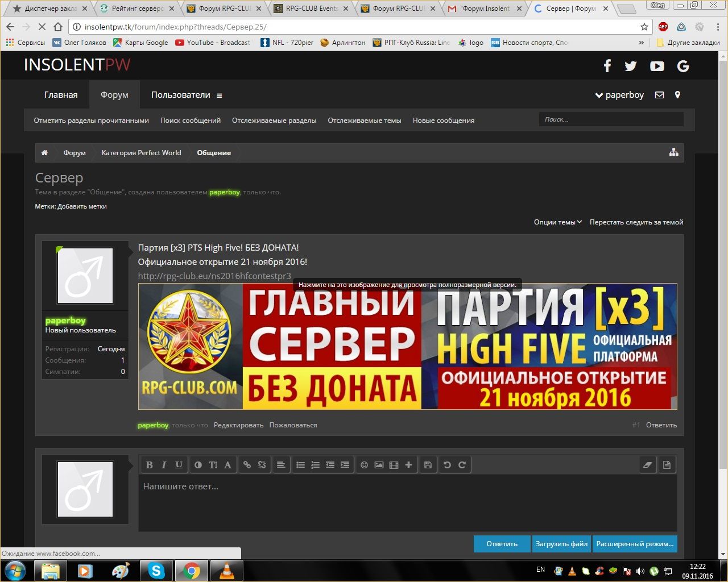The width and height of the screenshot is (728, 582).
Task: Insert media via film icon
Action: (394, 465)
